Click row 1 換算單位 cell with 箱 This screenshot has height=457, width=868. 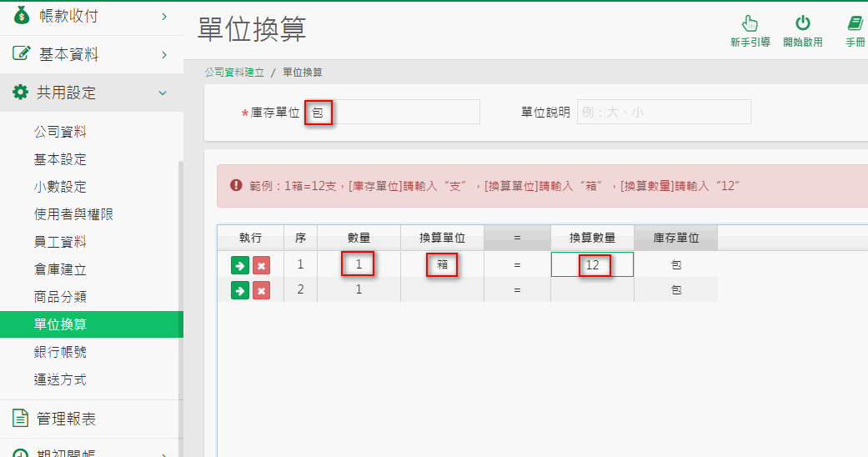tap(442, 265)
